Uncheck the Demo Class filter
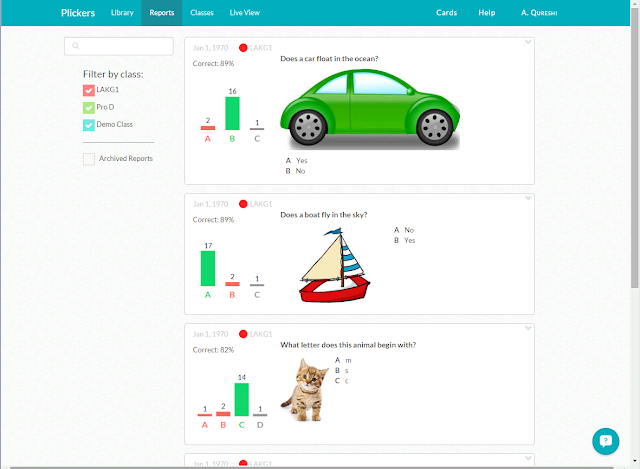Viewport: 640px width, 469px height. (x=89, y=125)
